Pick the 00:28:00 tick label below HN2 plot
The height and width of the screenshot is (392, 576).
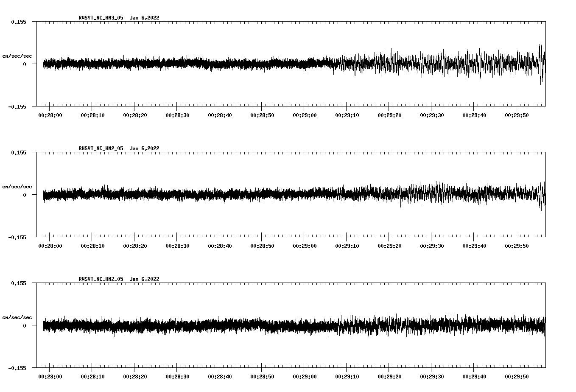[x=50, y=246]
